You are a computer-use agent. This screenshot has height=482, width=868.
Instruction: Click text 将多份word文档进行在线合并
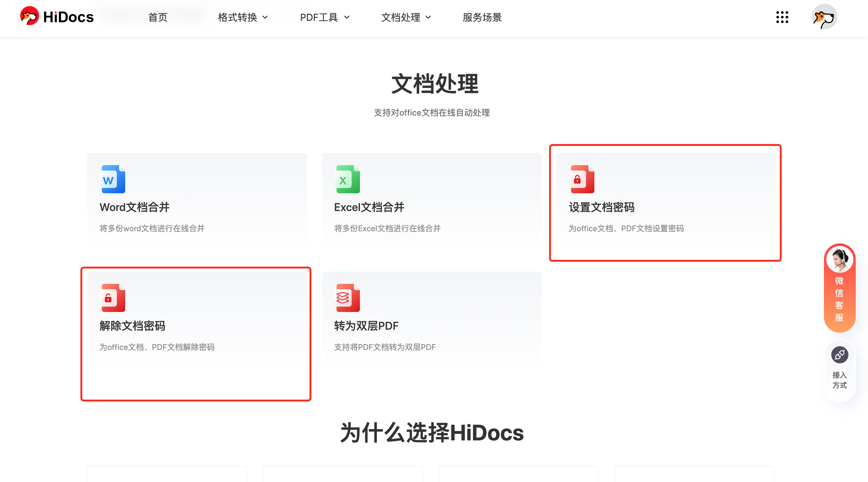click(152, 228)
